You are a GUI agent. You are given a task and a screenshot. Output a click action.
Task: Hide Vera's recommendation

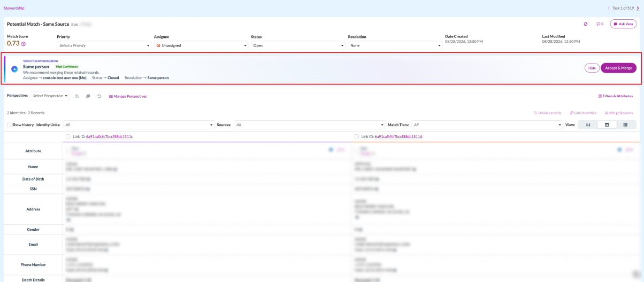tap(592, 68)
